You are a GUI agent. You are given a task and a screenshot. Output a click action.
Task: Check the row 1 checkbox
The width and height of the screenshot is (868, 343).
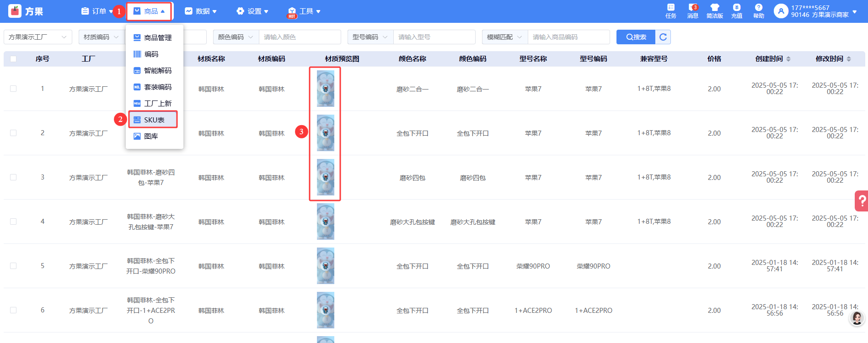click(x=13, y=89)
